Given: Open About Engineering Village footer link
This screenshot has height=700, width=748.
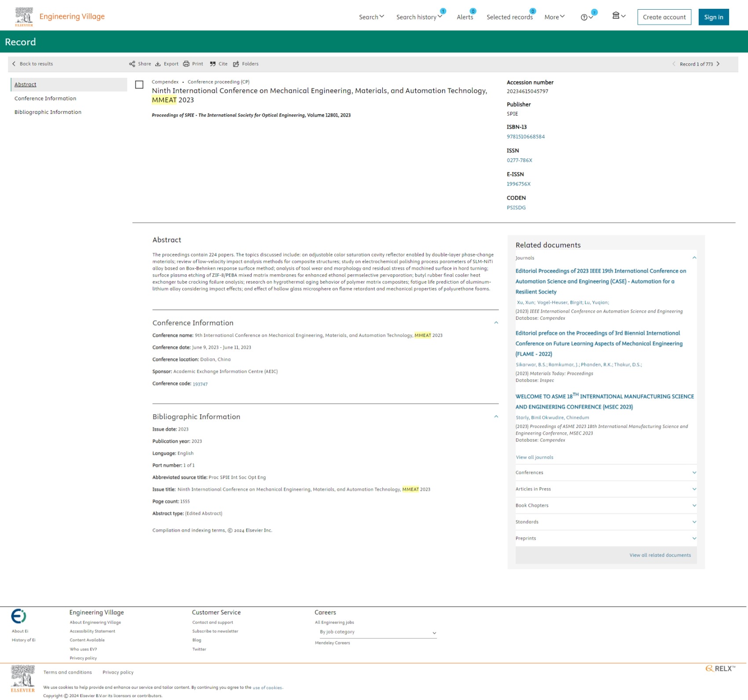Looking at the screenshot, I should (x=95, y=623).
